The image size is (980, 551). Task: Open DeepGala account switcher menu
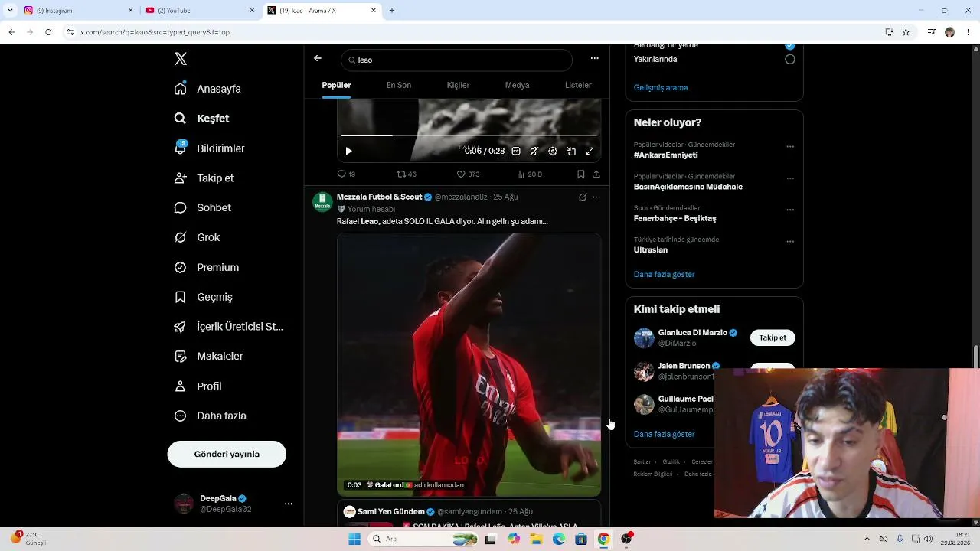point(289,504)
